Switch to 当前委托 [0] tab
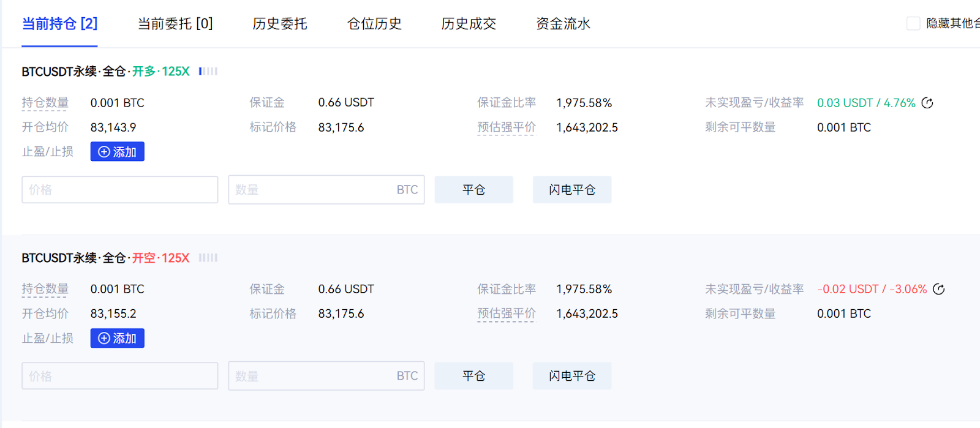Viewport: 980px width, 428px height. pos(175,24)
